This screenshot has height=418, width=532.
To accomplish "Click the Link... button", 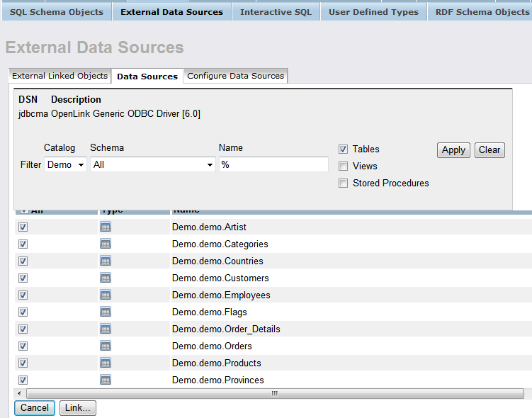I will tap(78, 408).
